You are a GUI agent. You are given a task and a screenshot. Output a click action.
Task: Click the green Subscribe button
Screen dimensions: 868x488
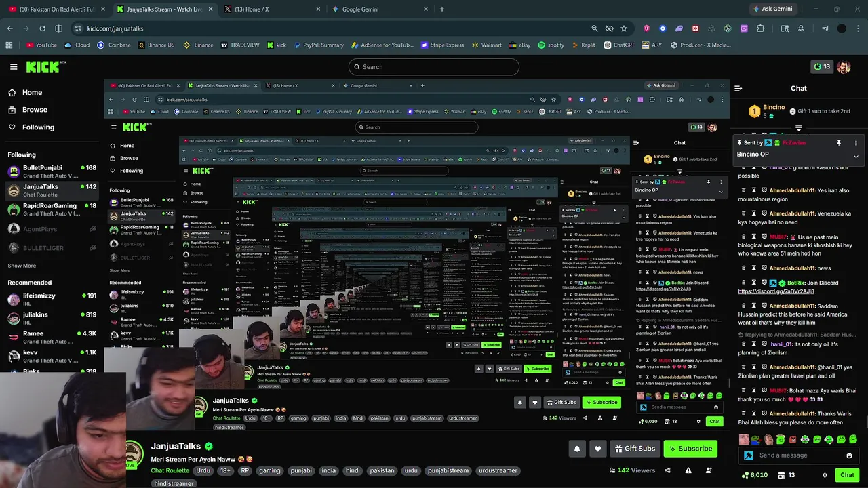[x=690, y=449]
